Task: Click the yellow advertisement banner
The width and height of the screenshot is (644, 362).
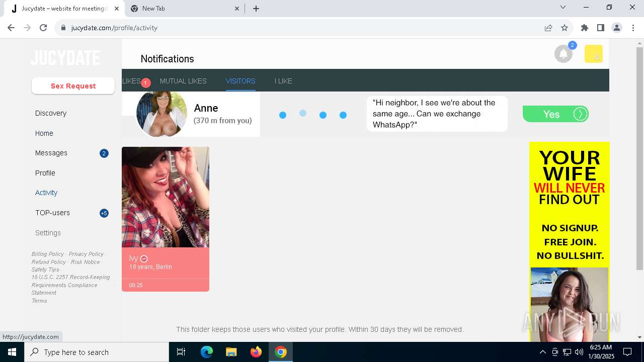Action: 570,241
